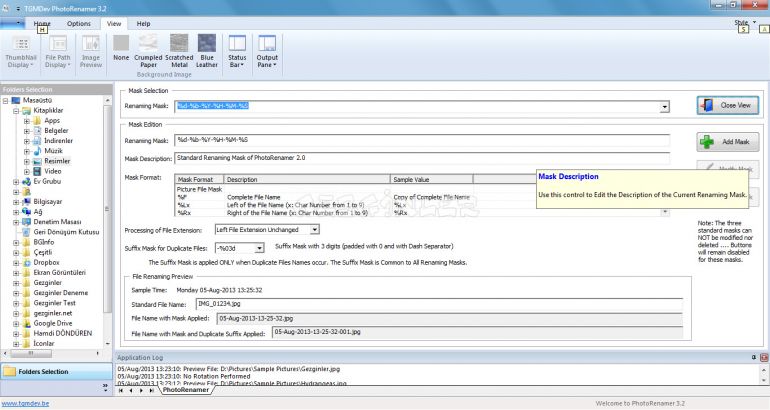770x410 pixels.
Task: Select the Dropbox folder icon
Action: pyautogui.click(x=27, y=263)
